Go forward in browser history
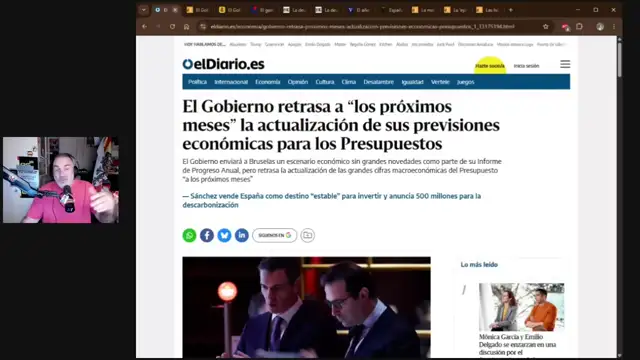 tap(158, 27)
